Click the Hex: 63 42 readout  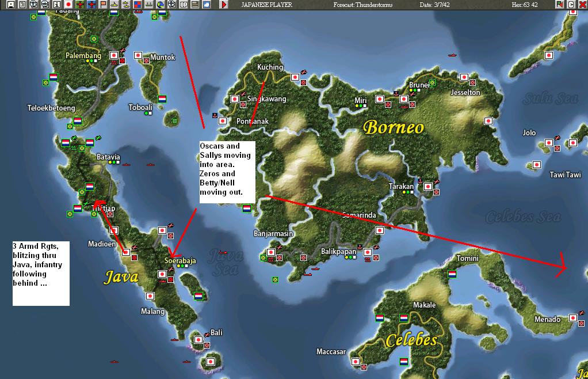point(525,5)
